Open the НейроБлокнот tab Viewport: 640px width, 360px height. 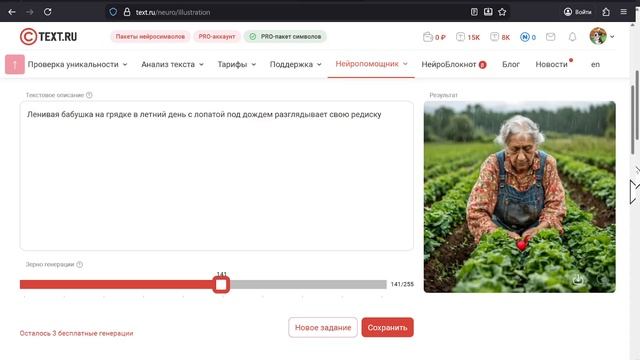pos(453,64)
